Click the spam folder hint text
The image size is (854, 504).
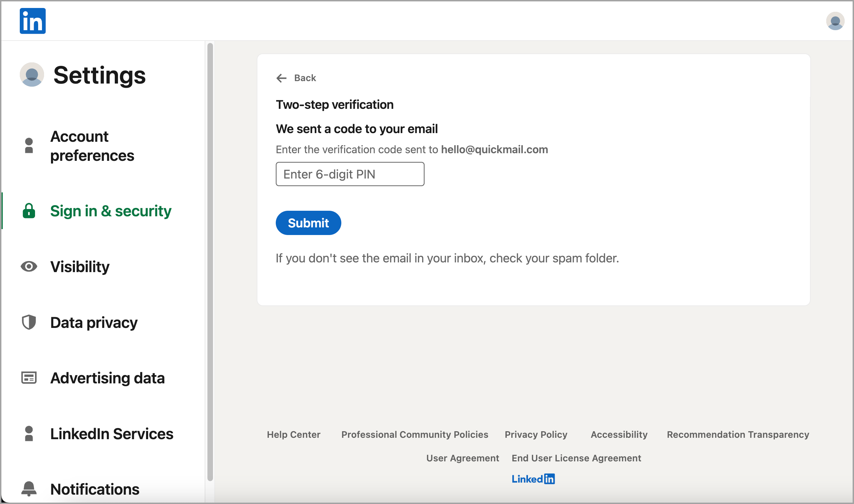447,258
